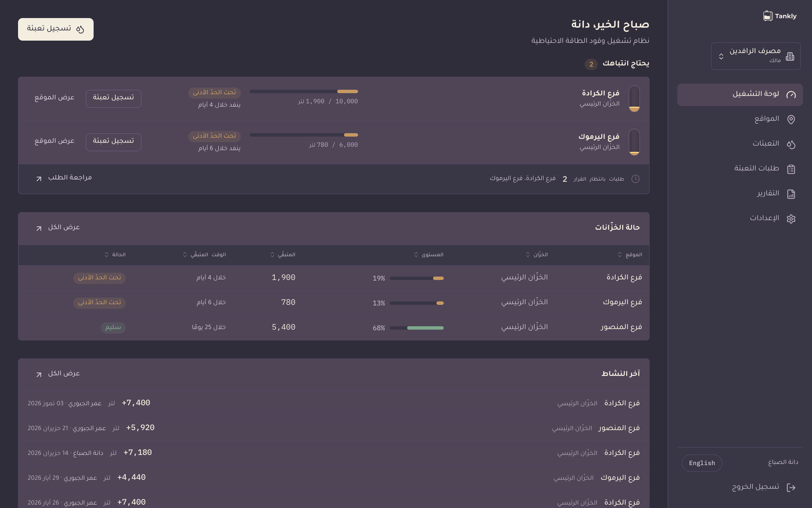812x508 pixels.
Task: Click the tank gauge icon of فرع الكرادة
Action: coord(634,99)
